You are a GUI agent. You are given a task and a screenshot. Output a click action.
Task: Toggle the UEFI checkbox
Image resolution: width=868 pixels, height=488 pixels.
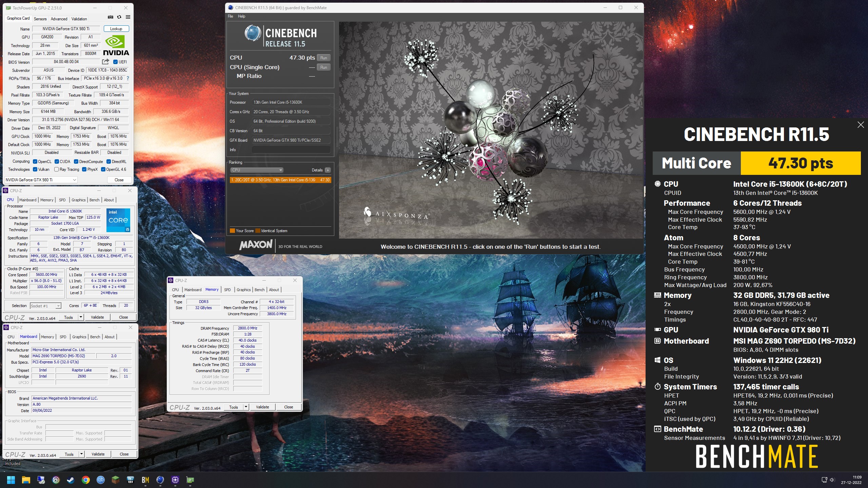(115, 62)
